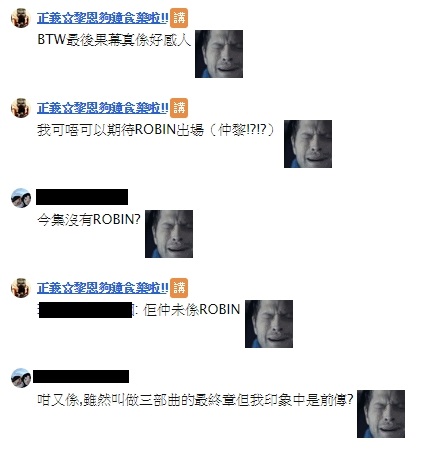Click the avatar beside the 但仲未係ROBIN message
Viewport: 428px width, 450px height.
21,288
